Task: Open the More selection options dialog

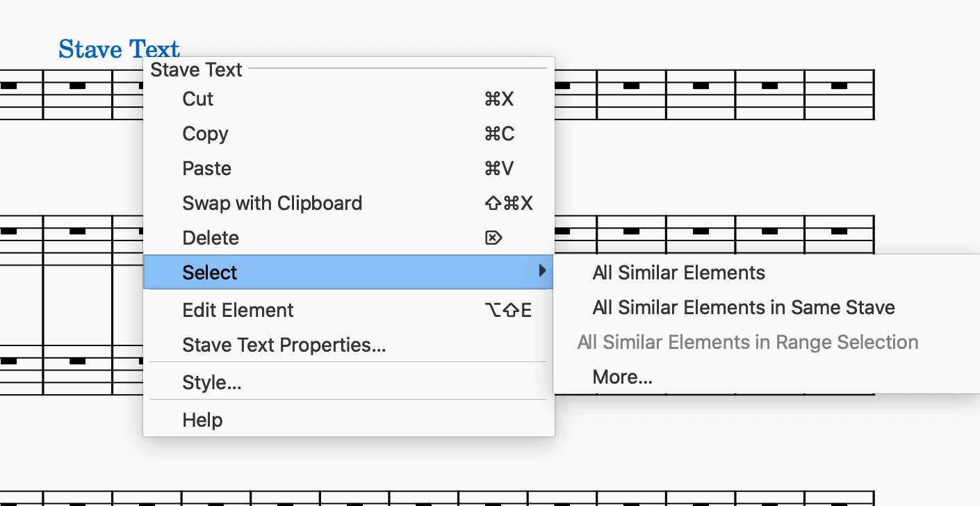Action: click(x=622, y=376)
